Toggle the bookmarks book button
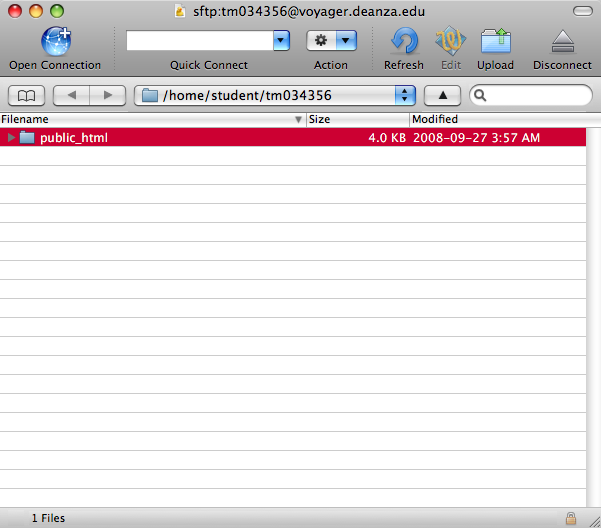This screenshot has height=528, width=601. (26, 95)
